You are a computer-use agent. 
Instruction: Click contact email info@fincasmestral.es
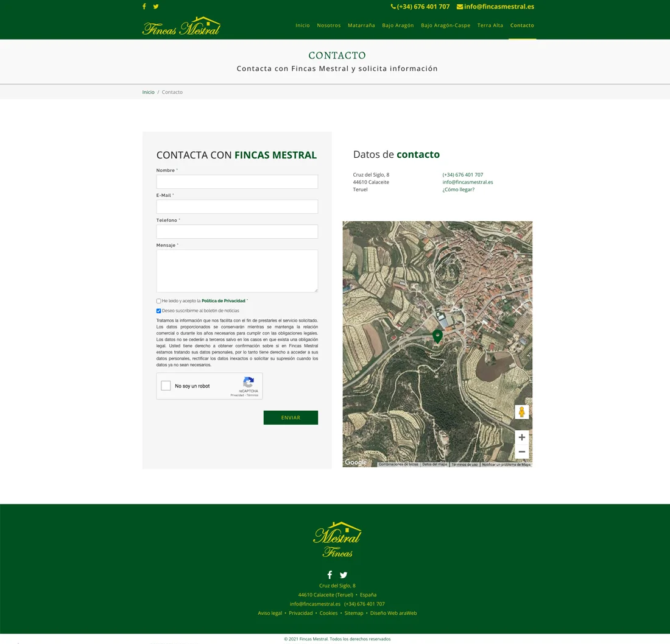(x=467, y=182)
